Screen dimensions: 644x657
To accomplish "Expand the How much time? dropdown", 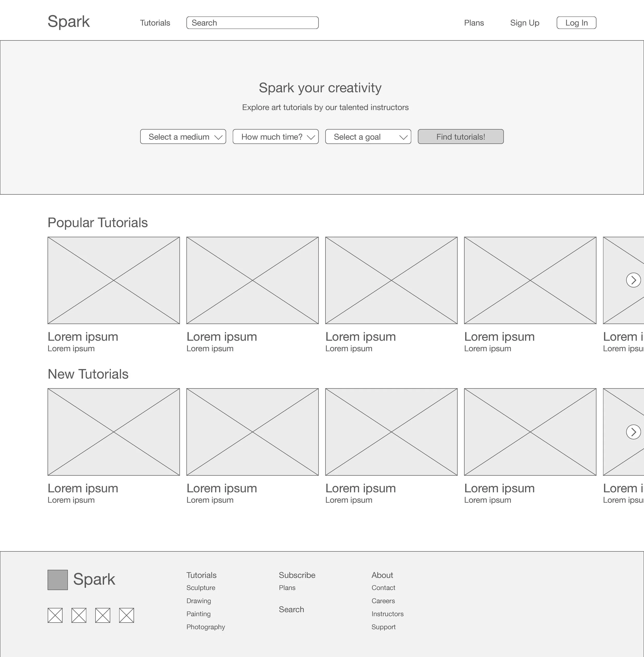I will [275, 136].
